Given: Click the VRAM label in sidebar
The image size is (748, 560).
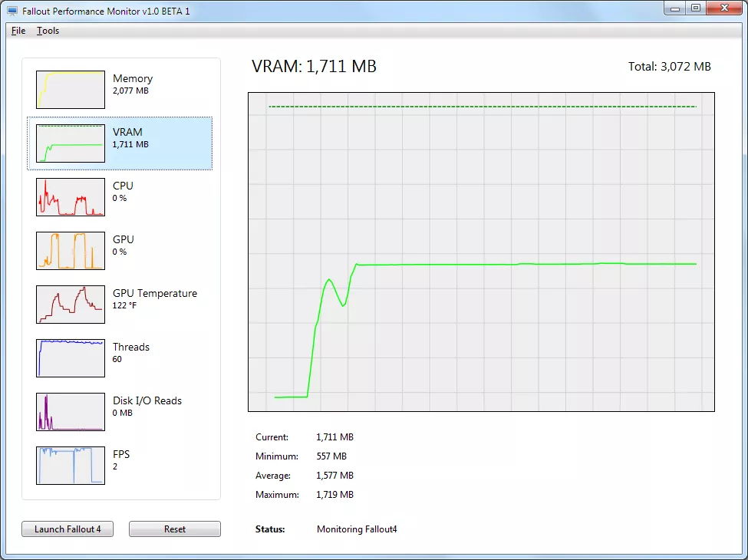Looking at the screenshot, I should 127,132.
